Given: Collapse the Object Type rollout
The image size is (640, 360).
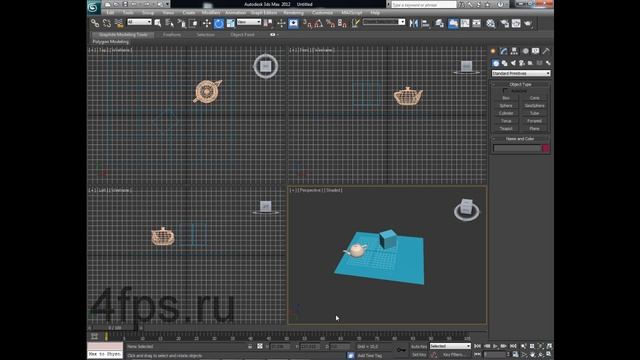Looking at the screenshot, I should point(520,84).
